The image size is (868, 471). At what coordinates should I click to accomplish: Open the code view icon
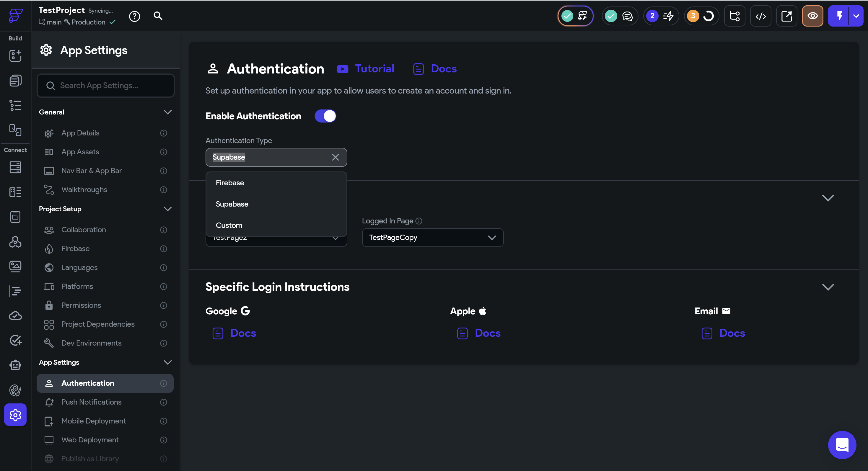coord(760,16)
